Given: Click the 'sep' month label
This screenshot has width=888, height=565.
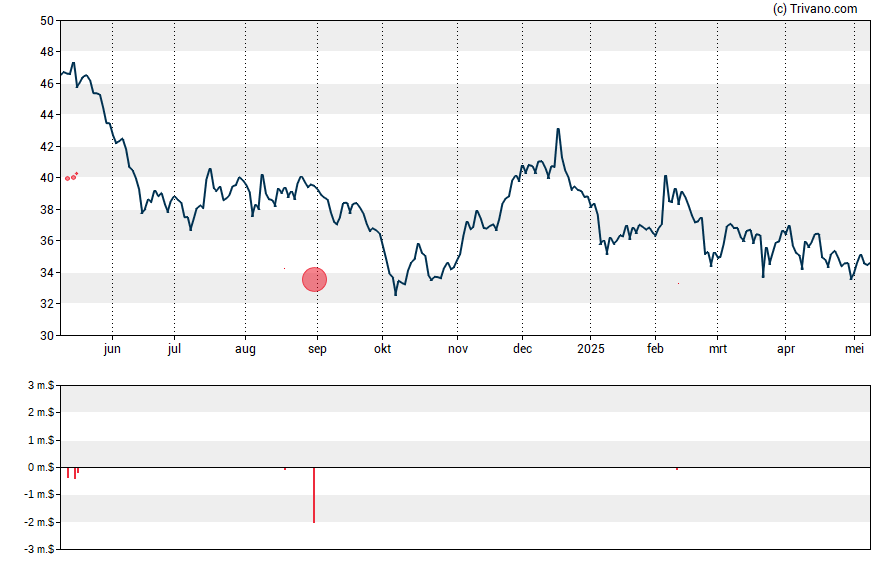Looking at the screenshot, I should (x=317, y=349).
